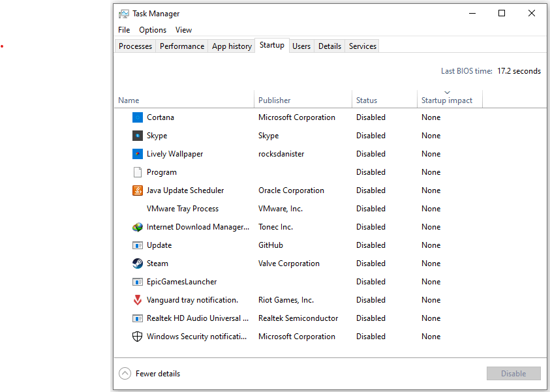The width and height of the screenshot is (550, 392).
Task: Select Vanguard tray notification entry name
Action: point(192,300)
